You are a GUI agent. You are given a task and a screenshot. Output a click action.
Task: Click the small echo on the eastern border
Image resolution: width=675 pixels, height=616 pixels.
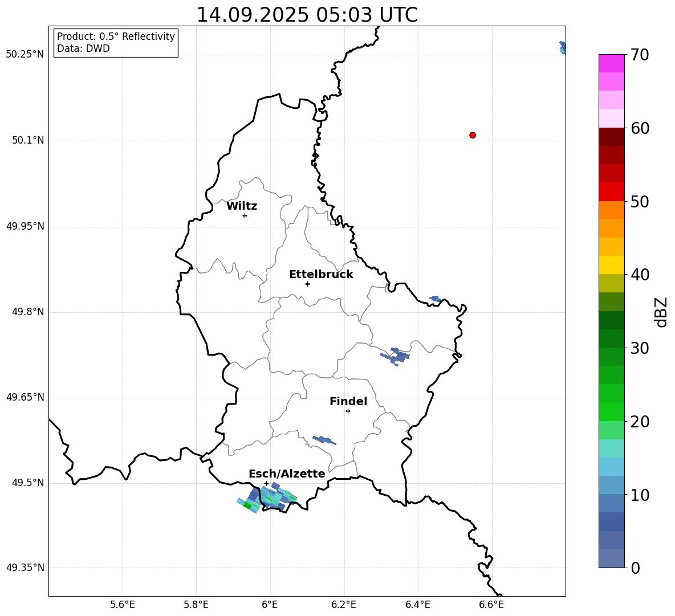coord(435,299)
